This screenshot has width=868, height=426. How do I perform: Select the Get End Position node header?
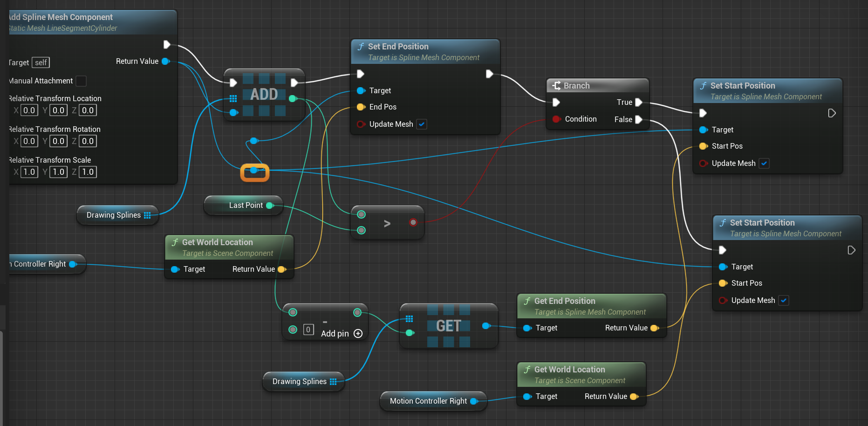coord(592,306)
